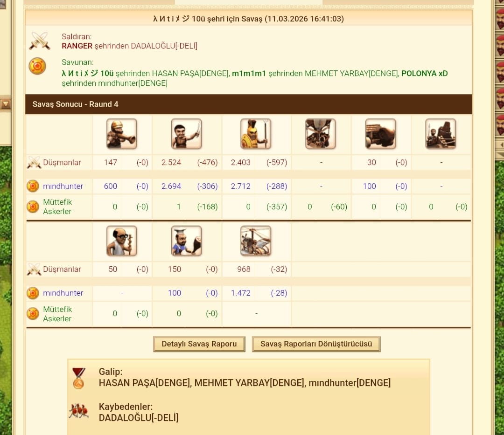The width and height of the screenshot is (504, 435).
Task: Click the mındhunter count 2.694
Action: [x=171, y=186]
